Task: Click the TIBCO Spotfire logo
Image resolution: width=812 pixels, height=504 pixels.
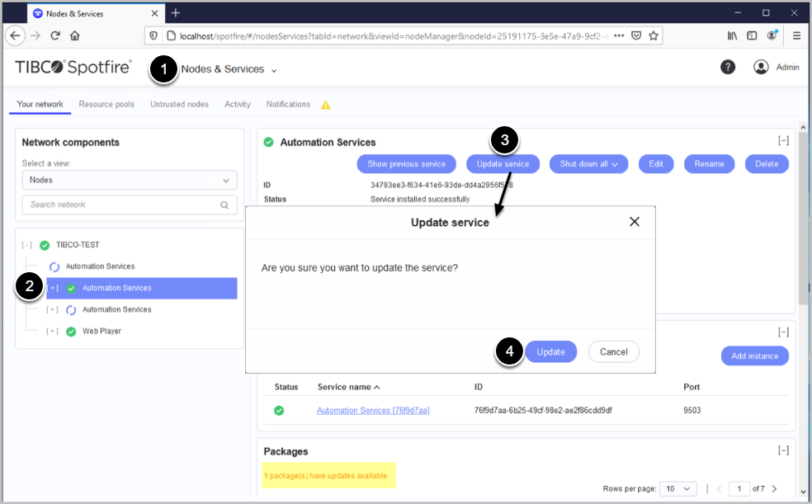Action: pos(73,68)
